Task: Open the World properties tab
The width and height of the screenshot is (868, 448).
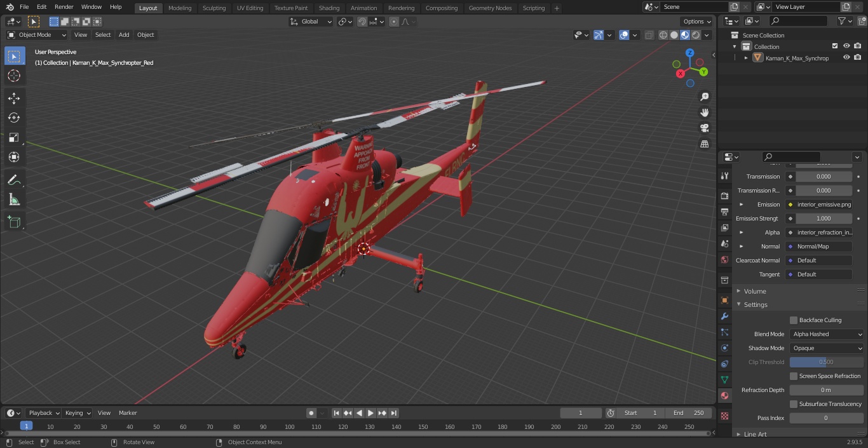Action: [x=724, y=260]
